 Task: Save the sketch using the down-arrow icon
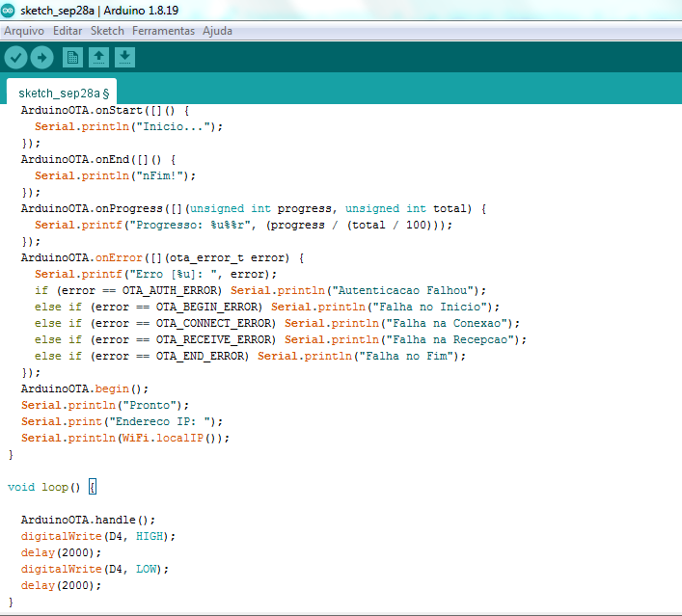124,58
